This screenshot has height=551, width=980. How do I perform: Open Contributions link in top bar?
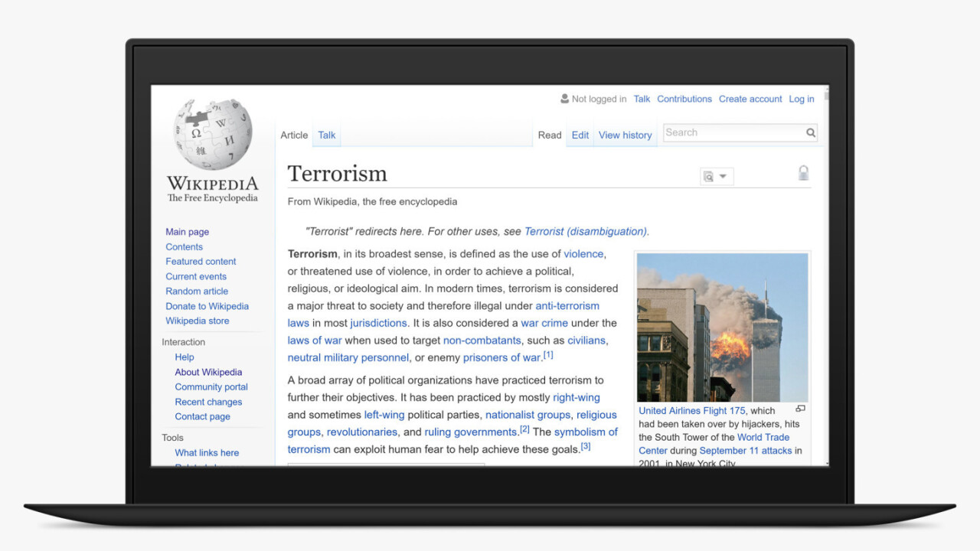tap(684, 99)
